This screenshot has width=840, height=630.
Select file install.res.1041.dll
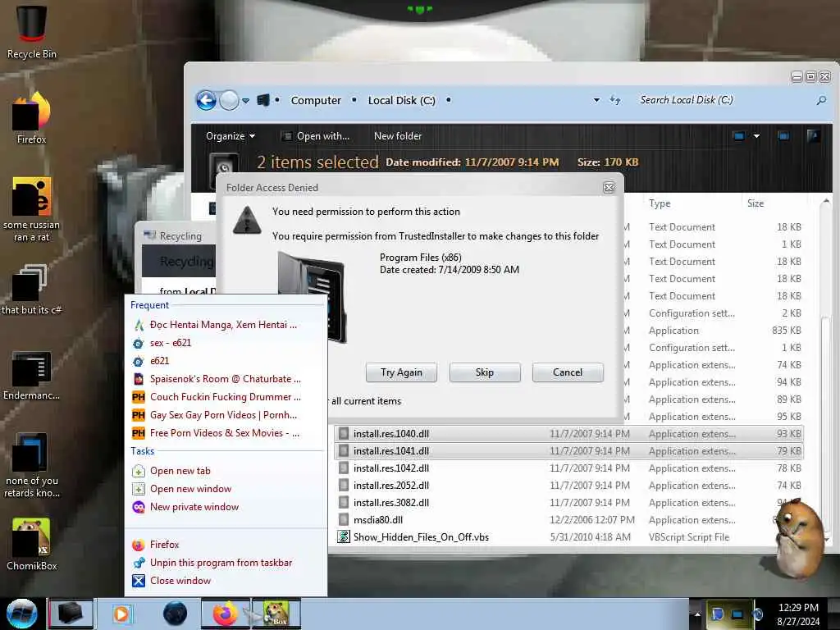568,451
